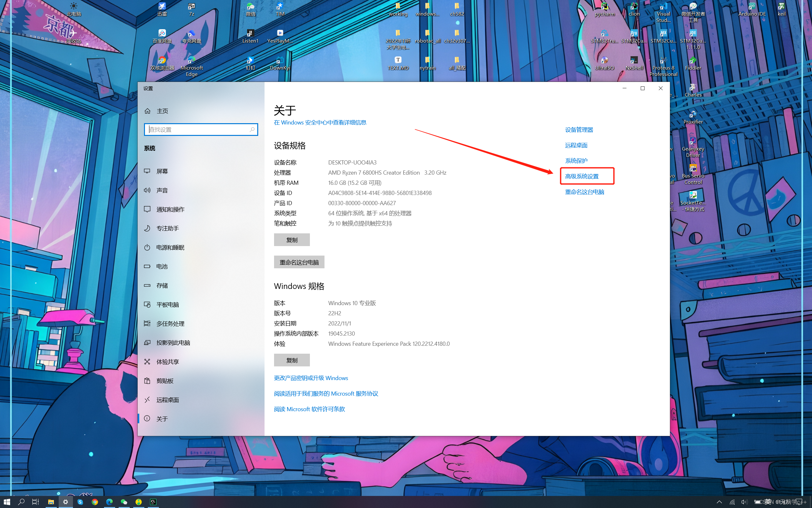Click the 重命名这台电脑 link on the right

585,192
